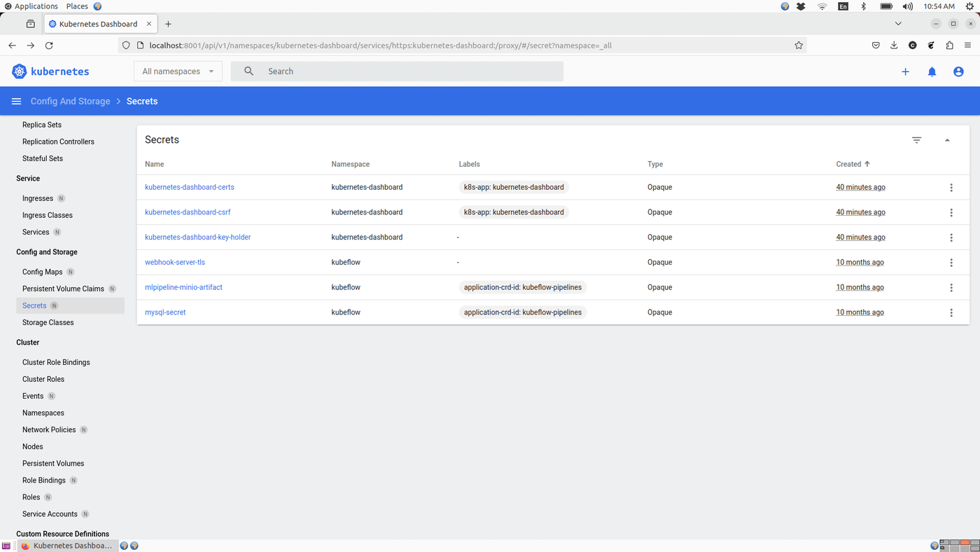Open Nodes in the sidebar
Screen dimensions: 980x552
33,447
